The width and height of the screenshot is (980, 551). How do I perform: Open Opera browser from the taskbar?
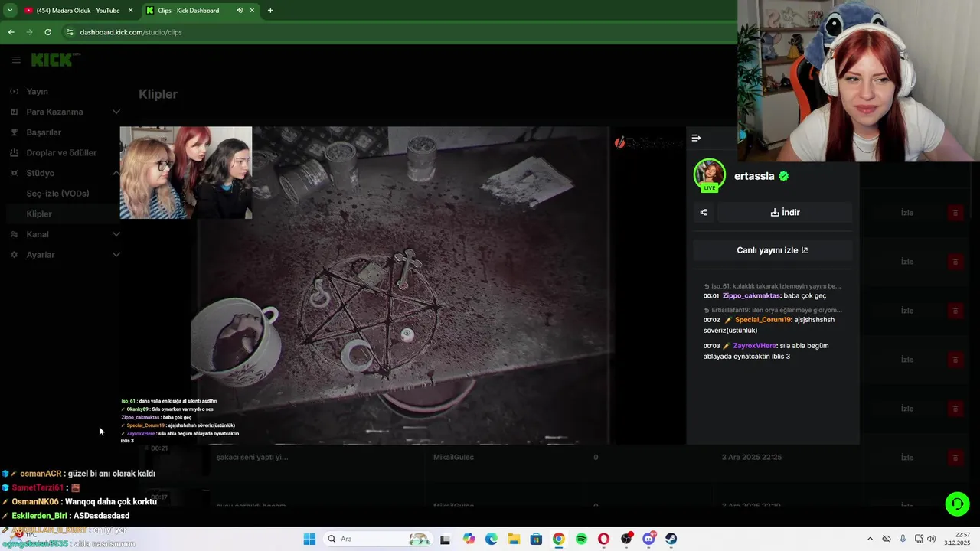click(603, 539)
